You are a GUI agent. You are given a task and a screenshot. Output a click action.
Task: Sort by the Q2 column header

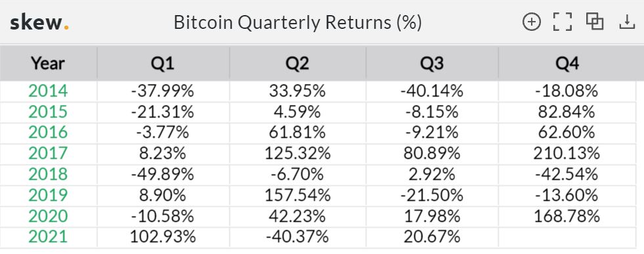pyautogui.click(x=297, y=64)
